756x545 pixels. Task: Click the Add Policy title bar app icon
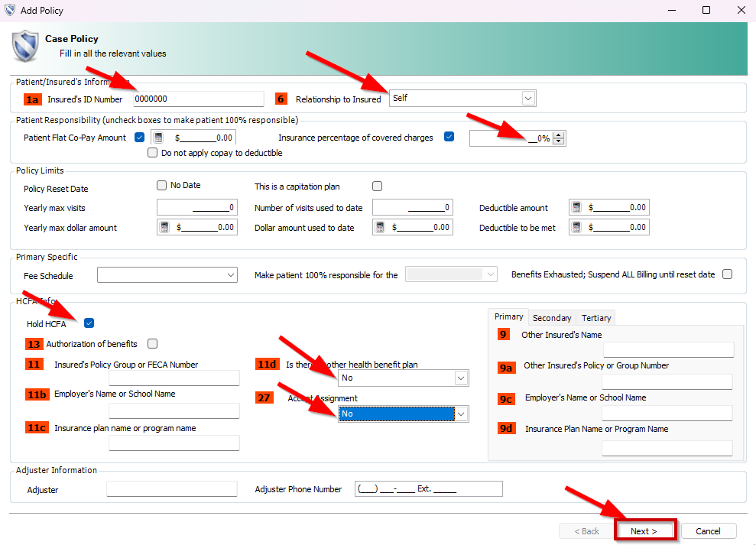pyautogui.click(x=10, y=11)
